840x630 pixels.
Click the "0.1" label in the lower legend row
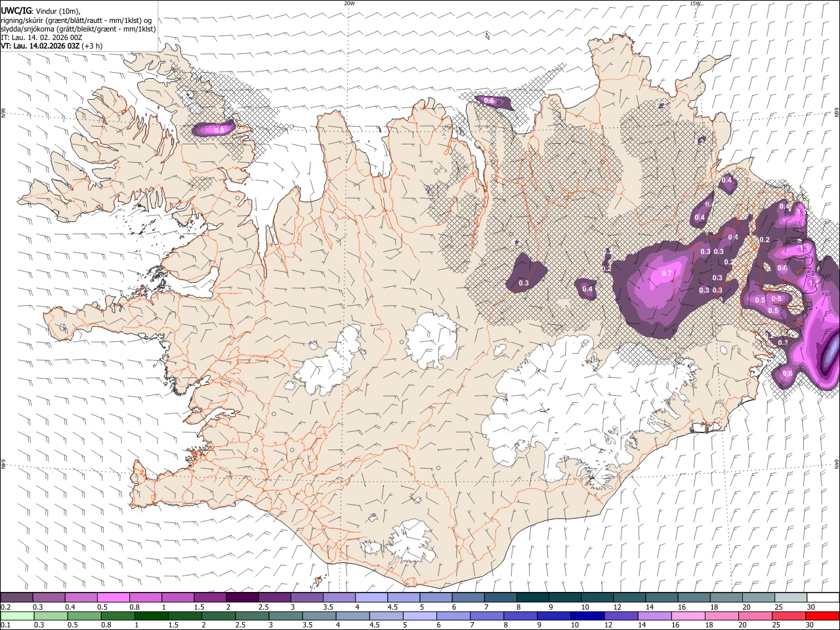pos(5,625)
